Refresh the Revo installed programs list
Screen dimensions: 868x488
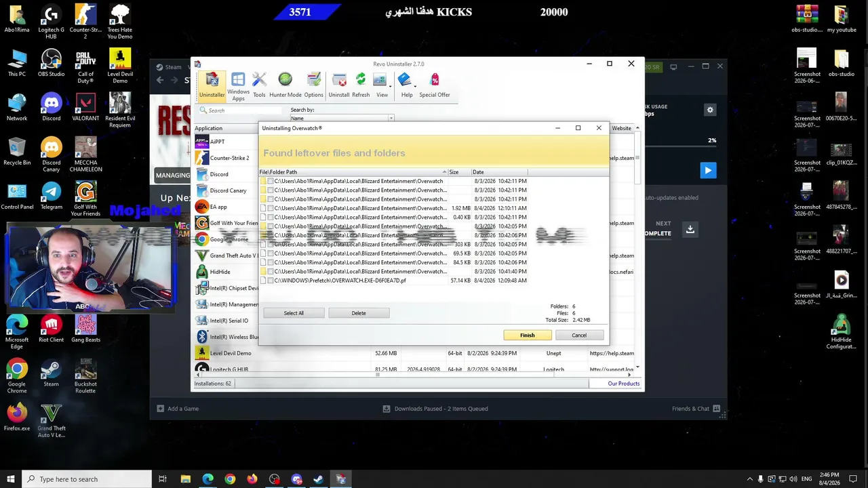(361, 85)
